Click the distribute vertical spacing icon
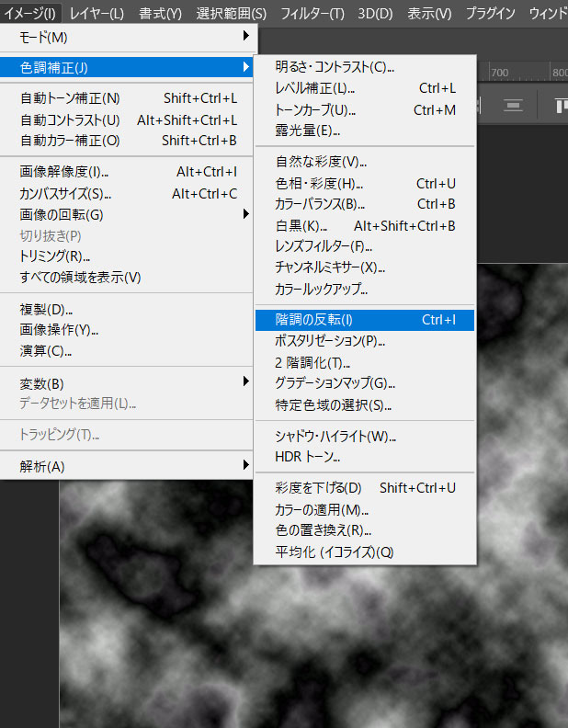 pyautogui.click(x=515, y=106)
